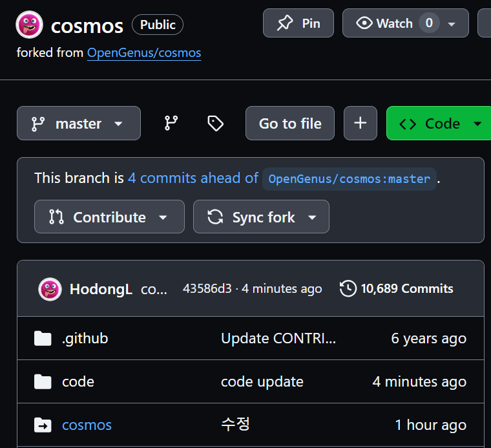This screenshot has height=448, width=491.
Task: Click the Go to file search box
Action: 290,123
